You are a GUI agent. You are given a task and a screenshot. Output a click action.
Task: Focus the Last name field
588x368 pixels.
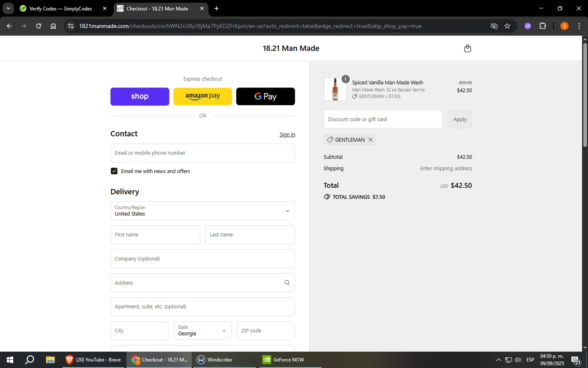pos(250,235)
